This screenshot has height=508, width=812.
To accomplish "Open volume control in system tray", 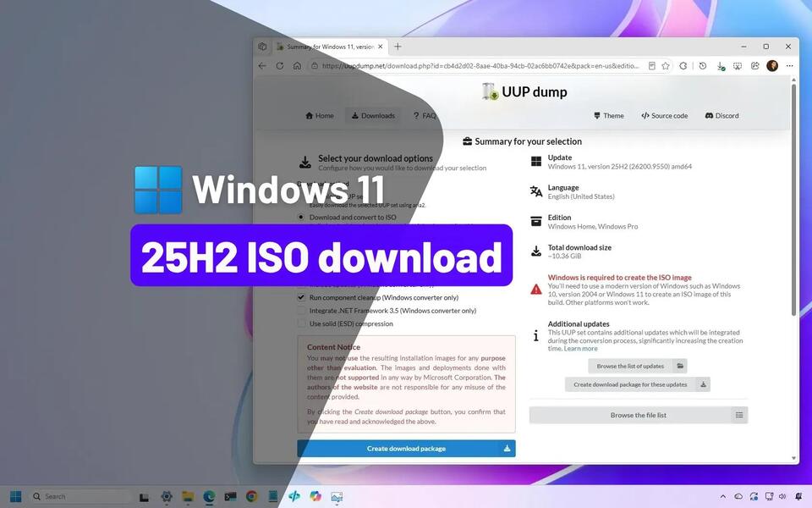I will [x=782, y=497].
